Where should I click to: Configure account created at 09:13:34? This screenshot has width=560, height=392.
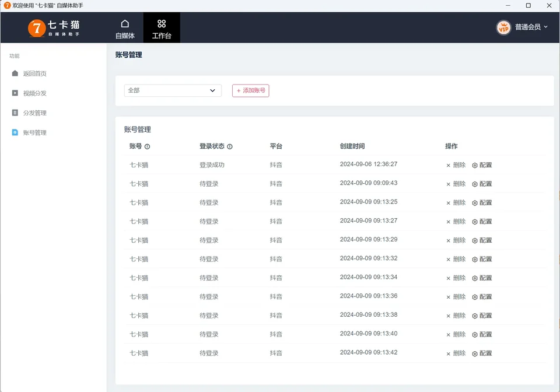482,278
